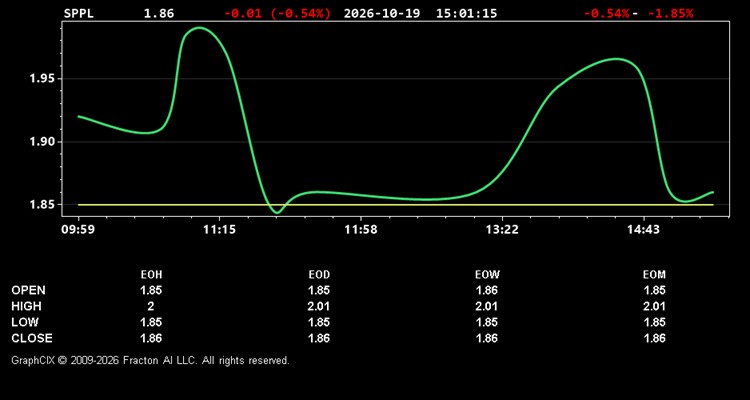Select the EOH column header

tap(151, 275)
